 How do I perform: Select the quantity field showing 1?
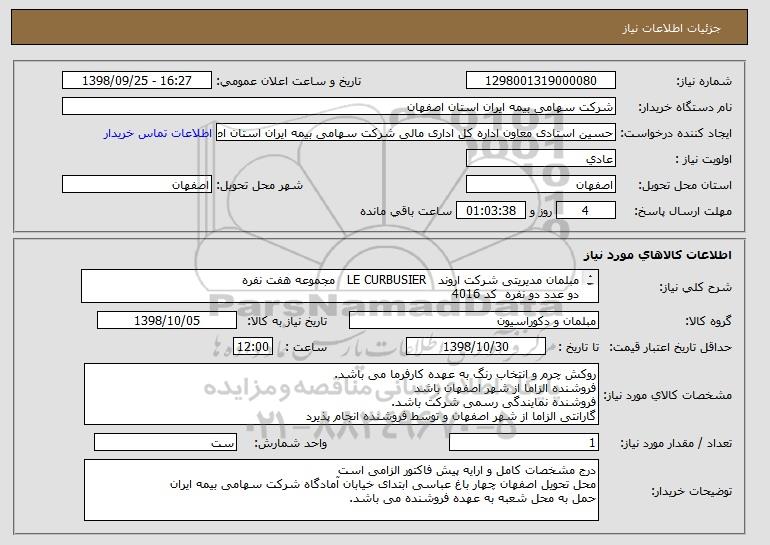(x=524, y=443)
